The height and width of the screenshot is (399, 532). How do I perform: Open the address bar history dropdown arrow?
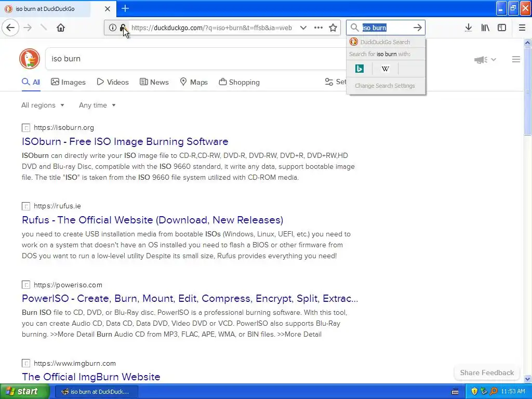click(303, 28)
